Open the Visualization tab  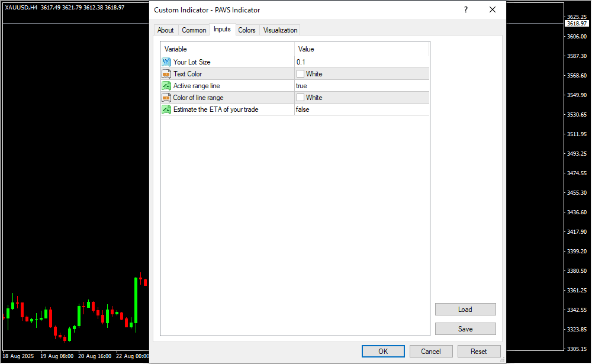[281, 30]
